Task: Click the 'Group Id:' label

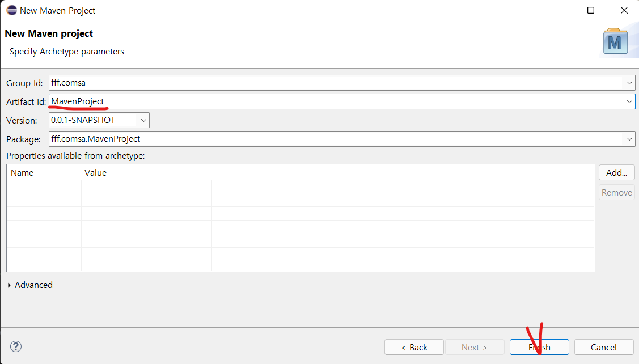Action: click(24, 83)
